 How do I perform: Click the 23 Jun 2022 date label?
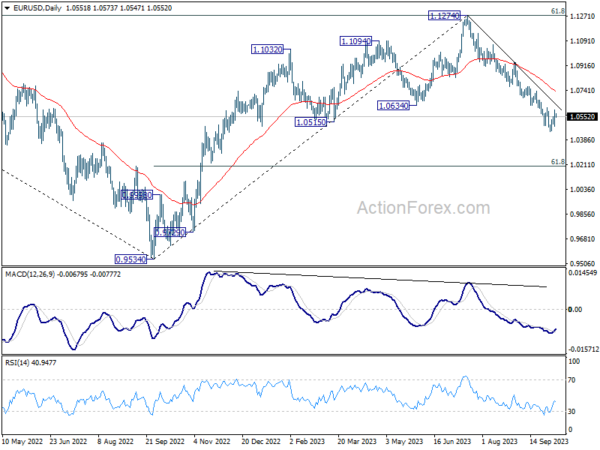click(68, 442)
